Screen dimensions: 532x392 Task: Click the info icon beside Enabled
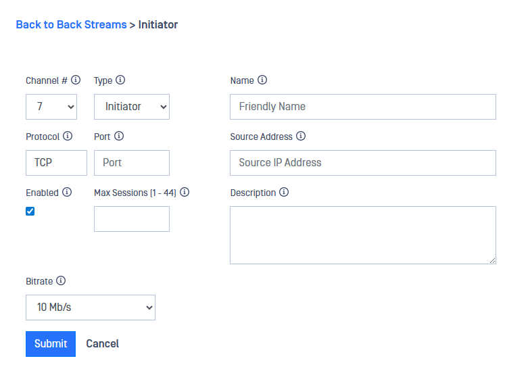[67, 192]
